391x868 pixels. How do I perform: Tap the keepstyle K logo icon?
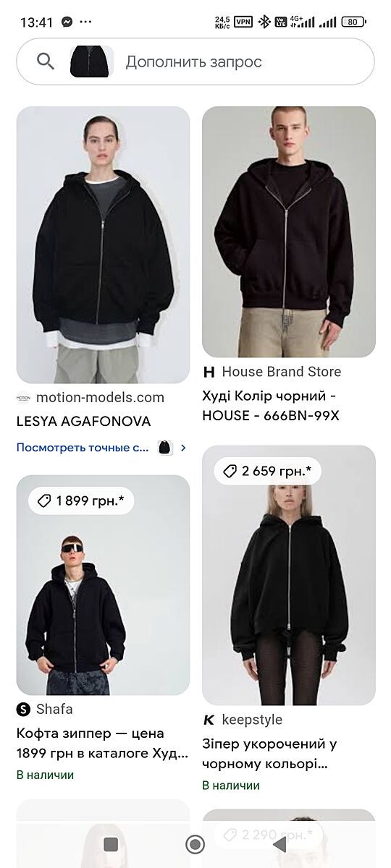(x=209, y=720)
